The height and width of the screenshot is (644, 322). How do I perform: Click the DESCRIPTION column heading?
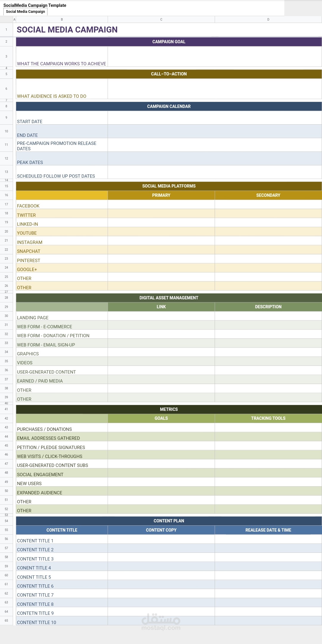point(268,307)
